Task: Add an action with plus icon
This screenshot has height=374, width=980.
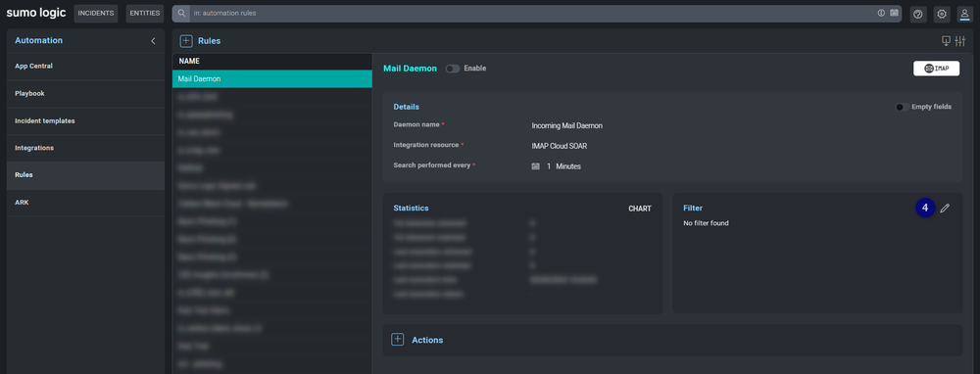Action: tap(398, 340)
